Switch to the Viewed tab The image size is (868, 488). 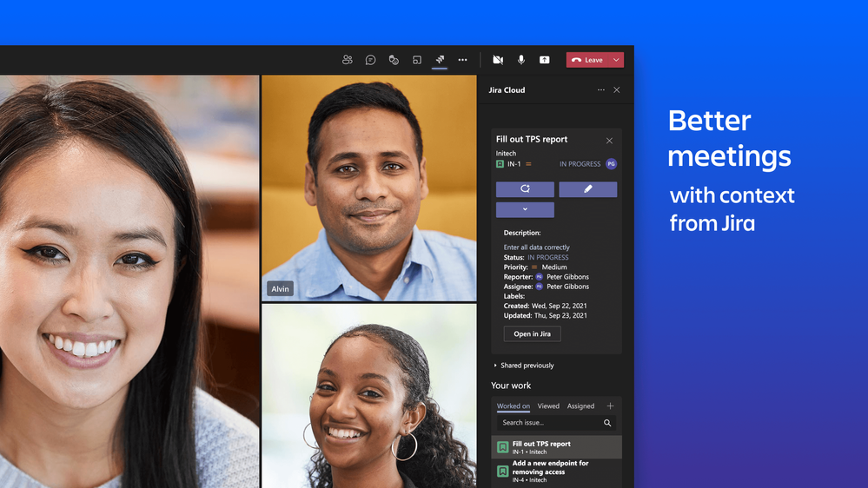pyautogui.click(x=548, y=406)
